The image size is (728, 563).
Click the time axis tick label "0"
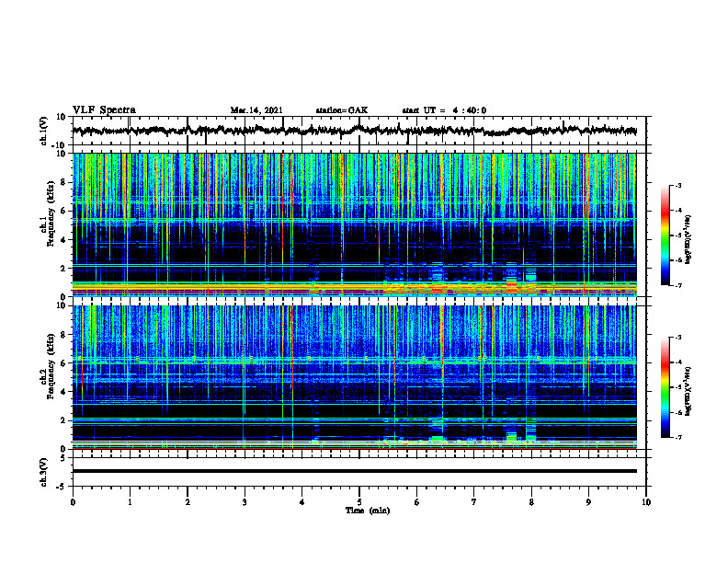click(x=73, y=502)
